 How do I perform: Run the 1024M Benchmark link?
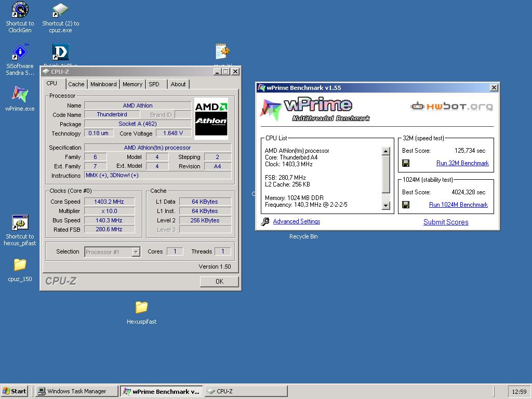[458, 205]
